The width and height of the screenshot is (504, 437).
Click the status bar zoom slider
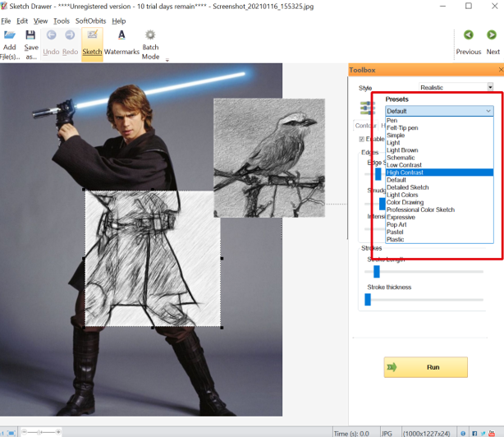41,432
